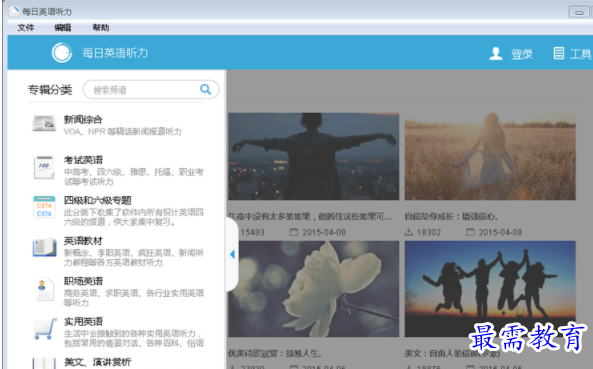
Task: Click the 每日英语听力 header title text
Action: tap(115, 53)
